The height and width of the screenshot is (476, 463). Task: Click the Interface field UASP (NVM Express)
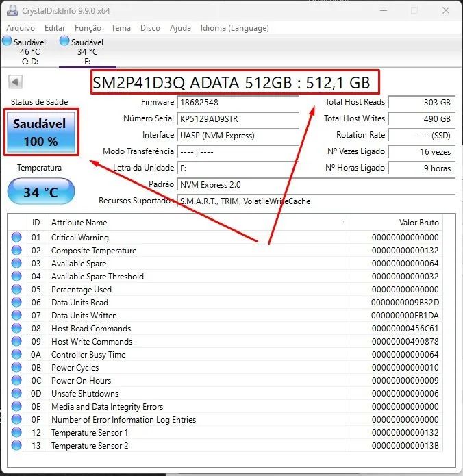click(238, 136)
